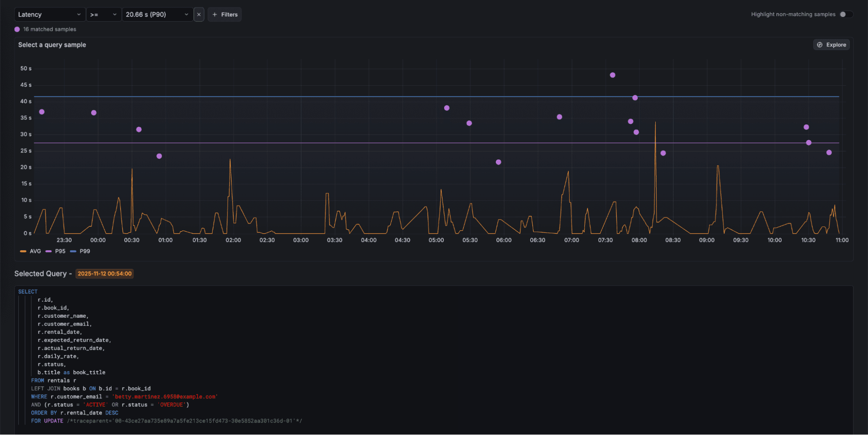Click the orange AVG line icon in the legend
This screenshot has width=868, height=435.
(x=22, y=251)
